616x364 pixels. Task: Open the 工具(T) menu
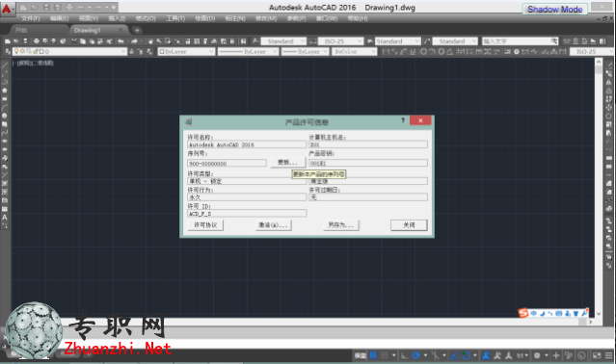pyautogui.click(x=175, y=18)
